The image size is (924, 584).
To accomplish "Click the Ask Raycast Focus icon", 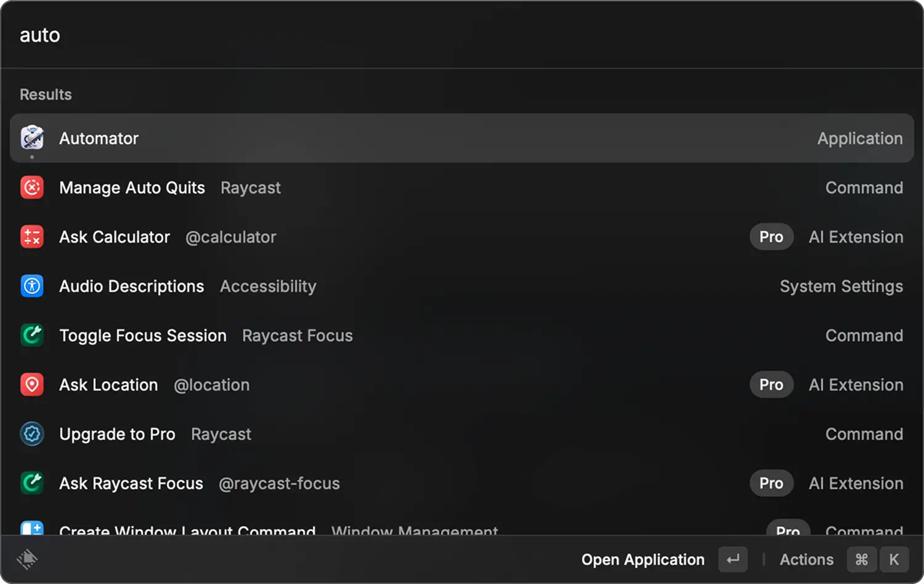I will click(32, 483).
